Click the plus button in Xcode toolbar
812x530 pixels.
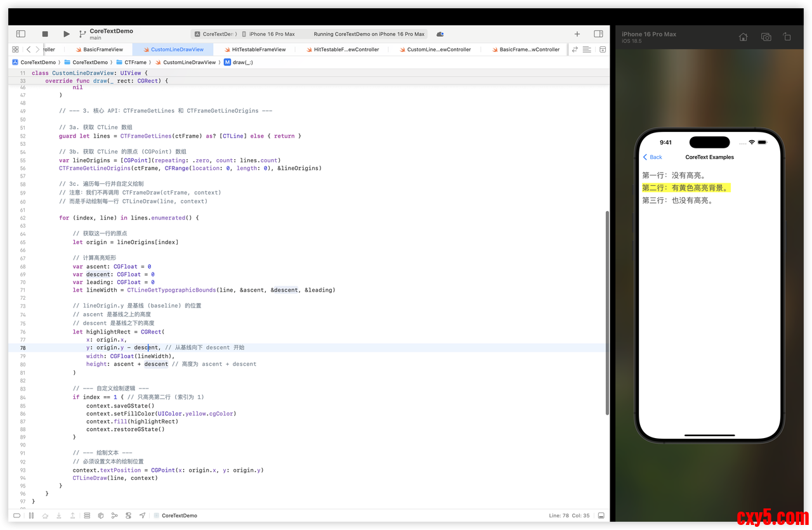577,34
